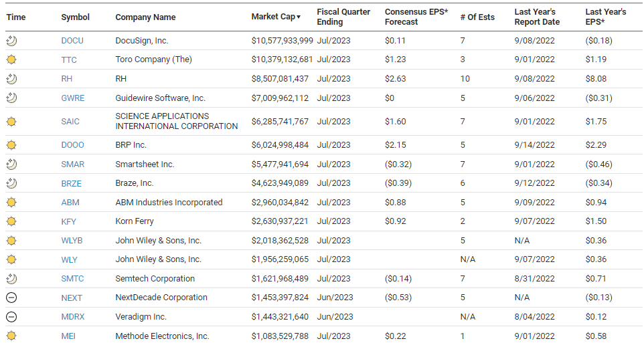Open the KFY symbol link

(68, 221)
